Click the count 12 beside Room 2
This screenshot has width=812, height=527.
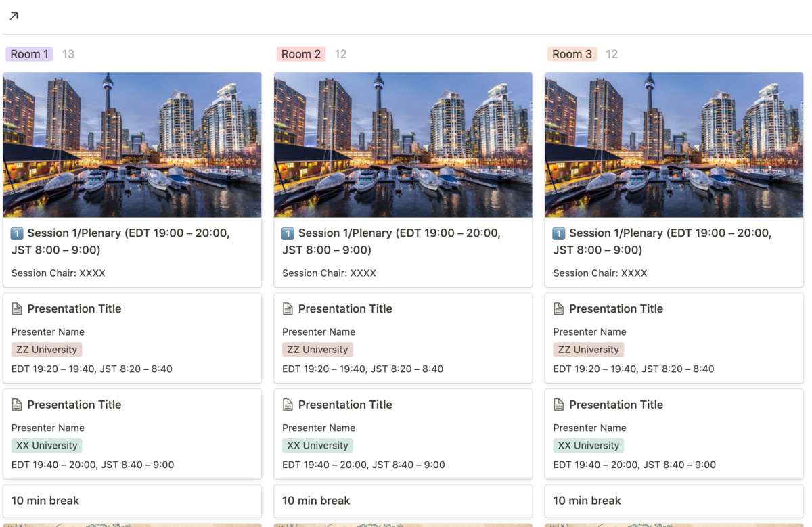click(340, 54)
